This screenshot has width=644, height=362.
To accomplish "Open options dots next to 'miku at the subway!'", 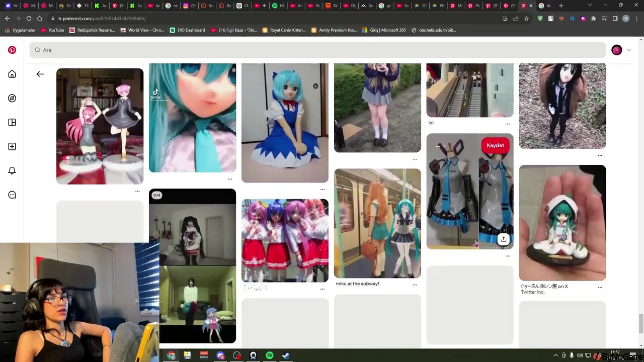I will [415, 285].
